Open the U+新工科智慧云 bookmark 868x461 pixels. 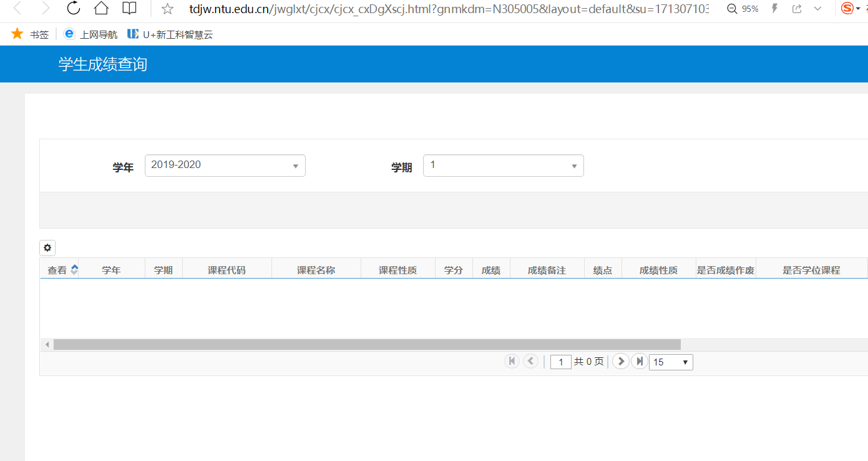click(170, 34)
